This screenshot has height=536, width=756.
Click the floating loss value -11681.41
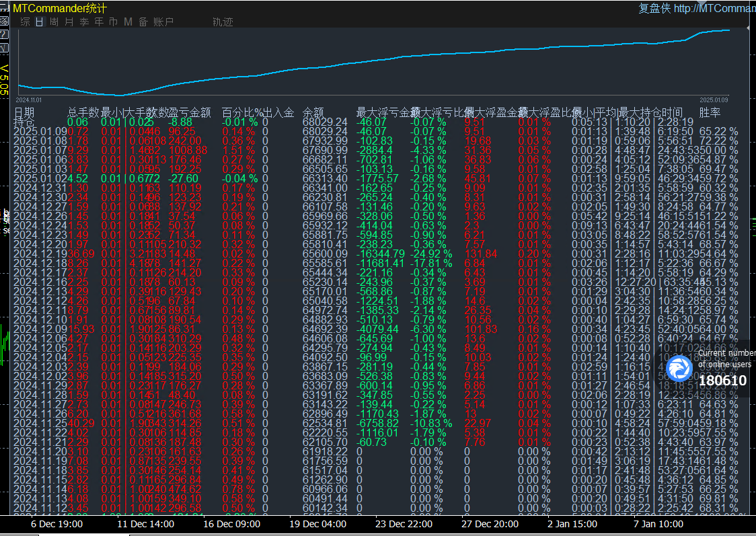click(380, 263)
